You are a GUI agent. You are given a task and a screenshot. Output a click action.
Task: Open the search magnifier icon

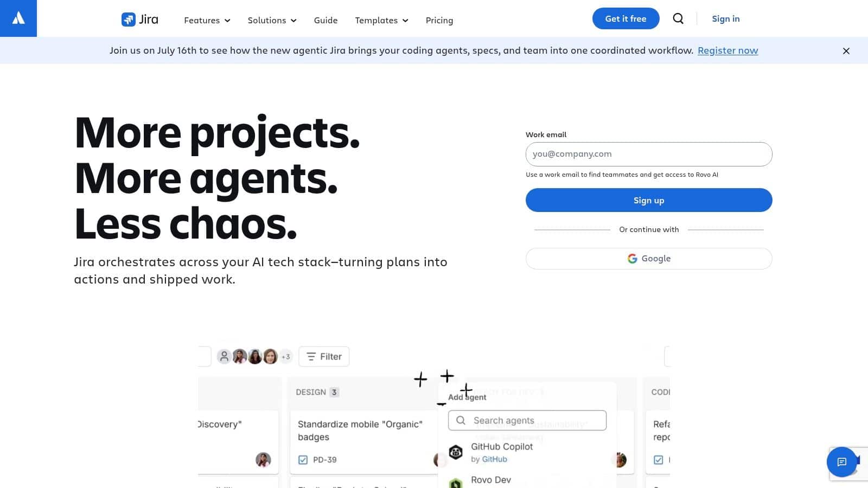pyautogui.click(x=678, y=18)
